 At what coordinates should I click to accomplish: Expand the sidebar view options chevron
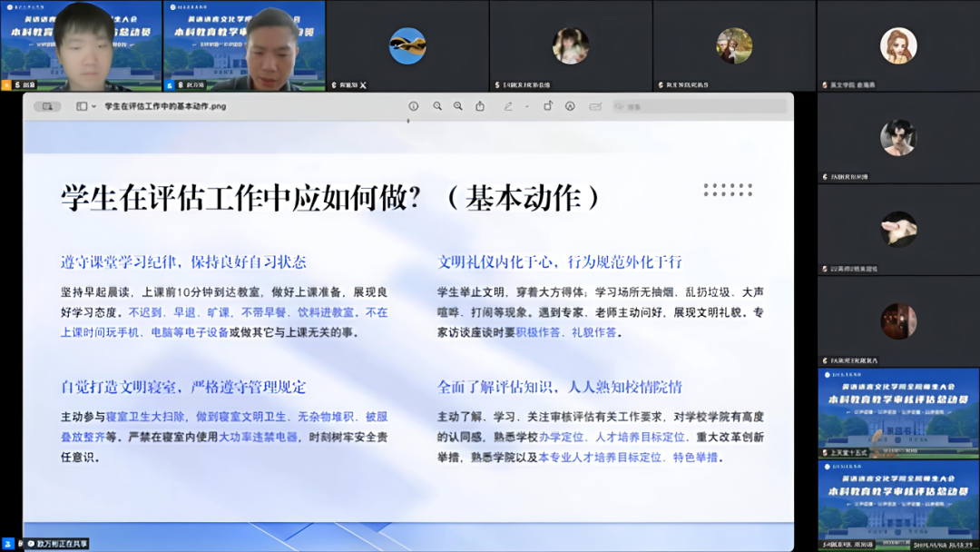pos(93,106)
